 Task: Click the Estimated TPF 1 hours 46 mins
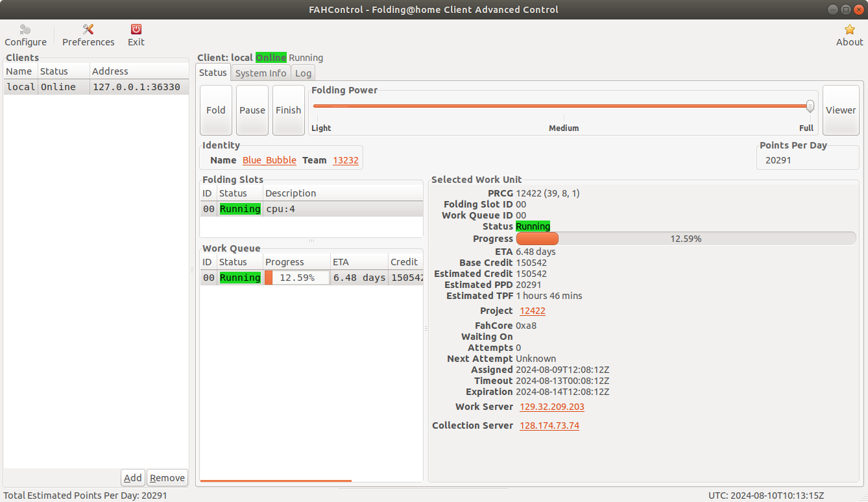coord(549,296)
